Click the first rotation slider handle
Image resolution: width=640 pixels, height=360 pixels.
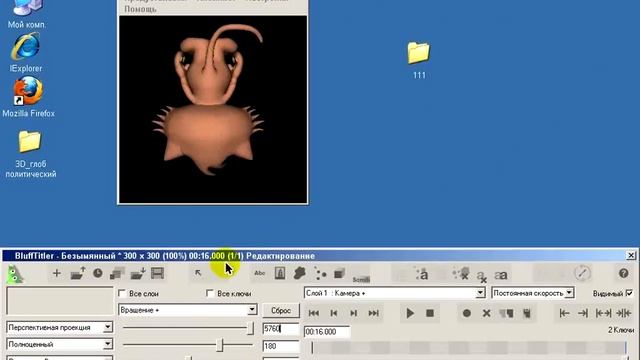click(x=250, y=328)
